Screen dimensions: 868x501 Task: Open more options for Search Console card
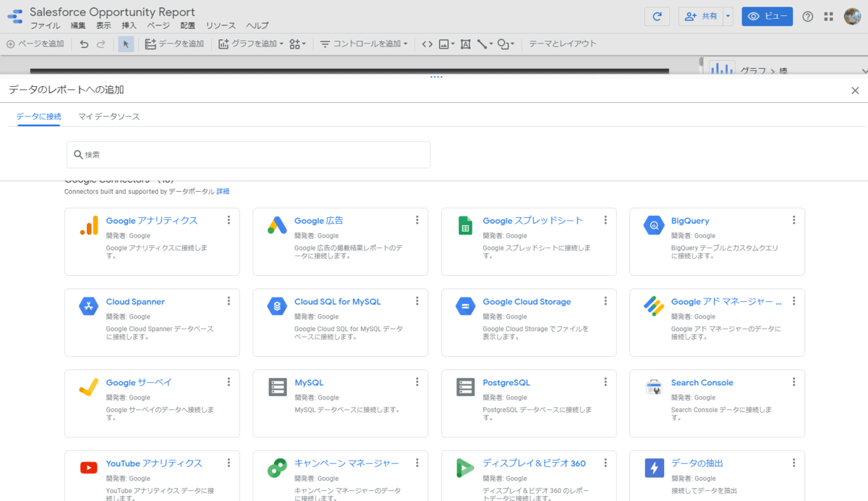point(793,382)
